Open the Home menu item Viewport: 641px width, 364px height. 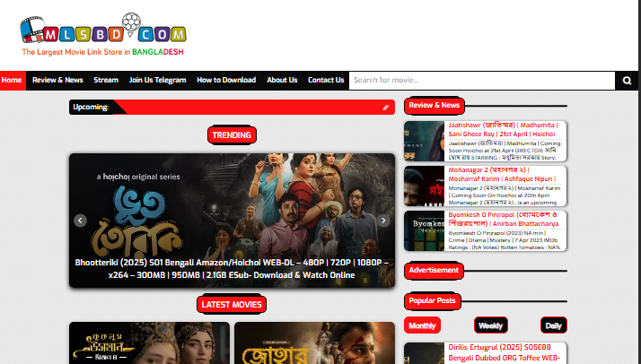12,80
